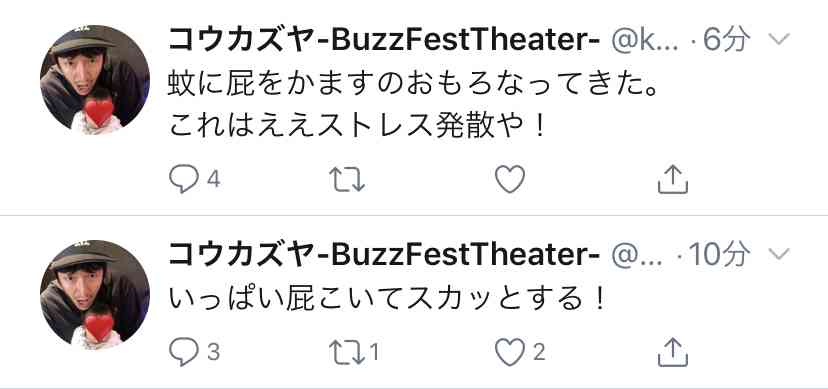Open profile picture of first tweet
Image resolution: width=828 pixels, height=389 pixels.
(95, 80)
